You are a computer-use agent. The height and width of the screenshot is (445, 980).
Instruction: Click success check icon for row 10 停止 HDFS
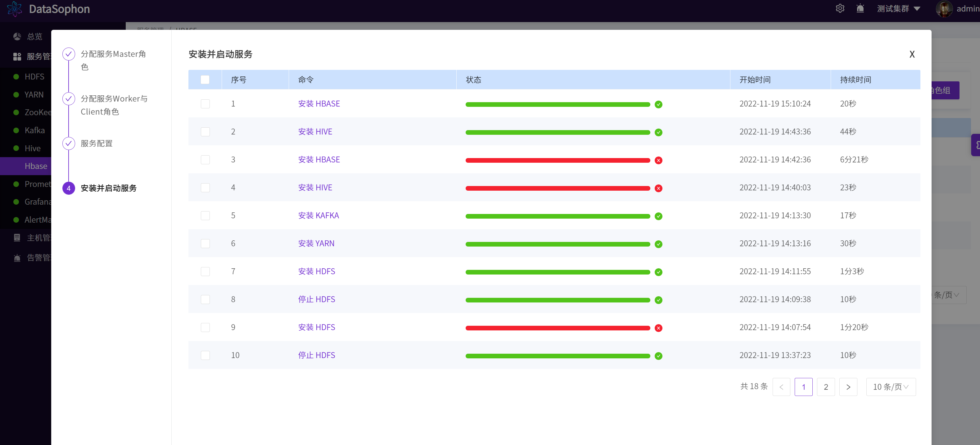point(658,356)
